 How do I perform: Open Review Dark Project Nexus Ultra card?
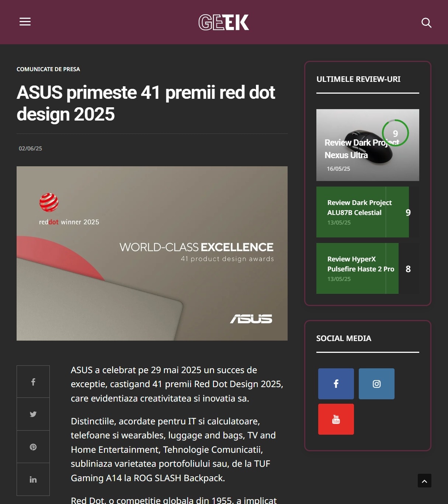[x=368, y=145]
